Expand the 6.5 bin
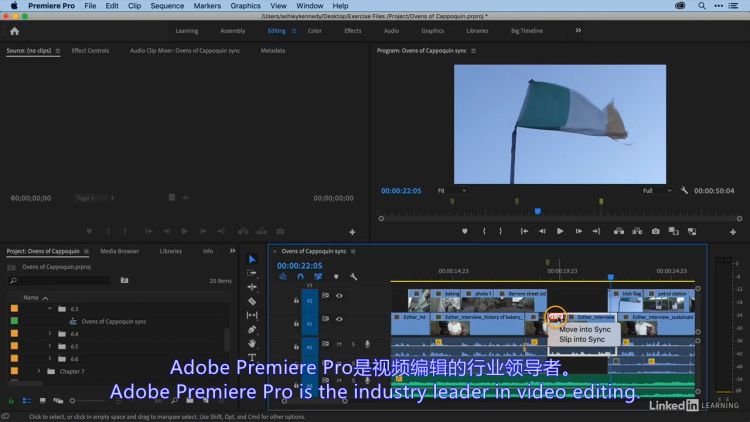 (x=50, y=346)
